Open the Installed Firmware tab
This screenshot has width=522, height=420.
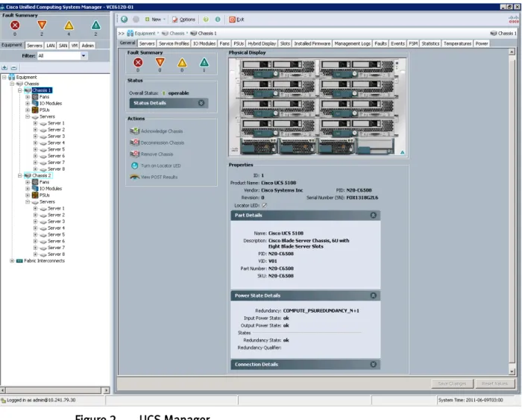click(x=312, y=43)
